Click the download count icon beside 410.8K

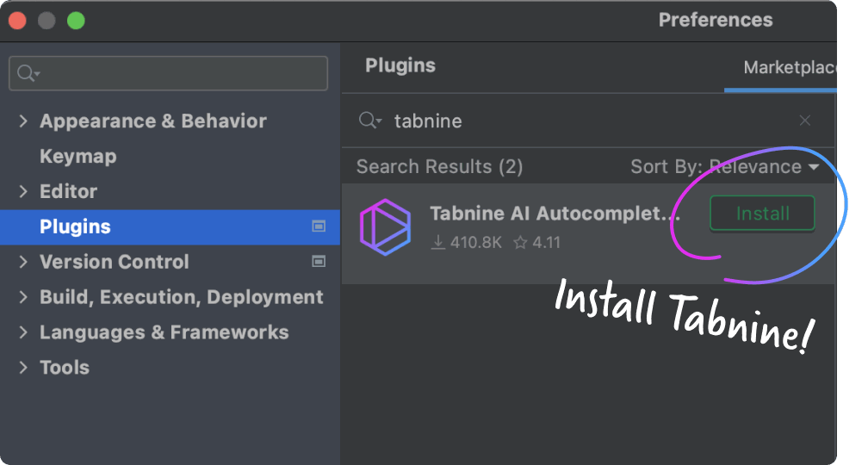click(438, 243)
